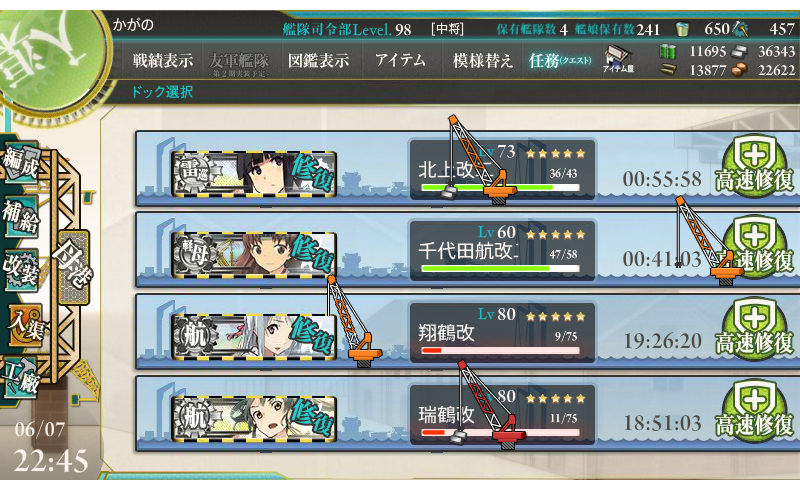800x480 pixels.
Task: Return to 母港 home port
Action: (74, 267)
